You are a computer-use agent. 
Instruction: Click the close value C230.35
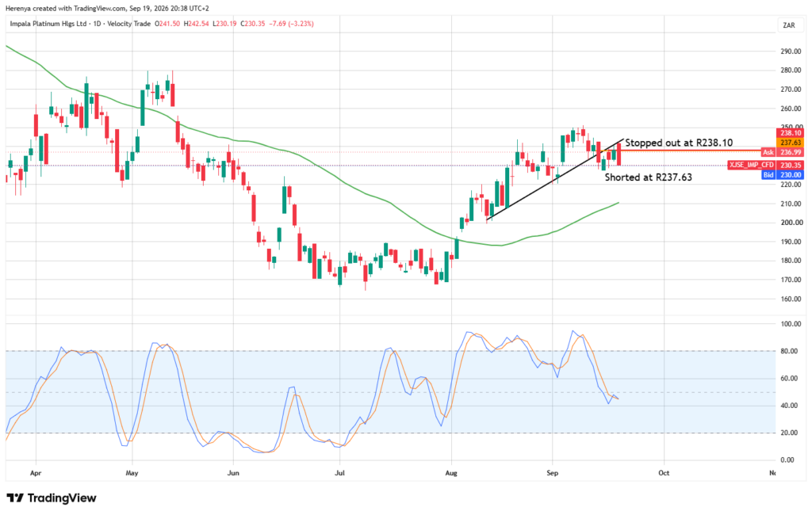point(253,24)
